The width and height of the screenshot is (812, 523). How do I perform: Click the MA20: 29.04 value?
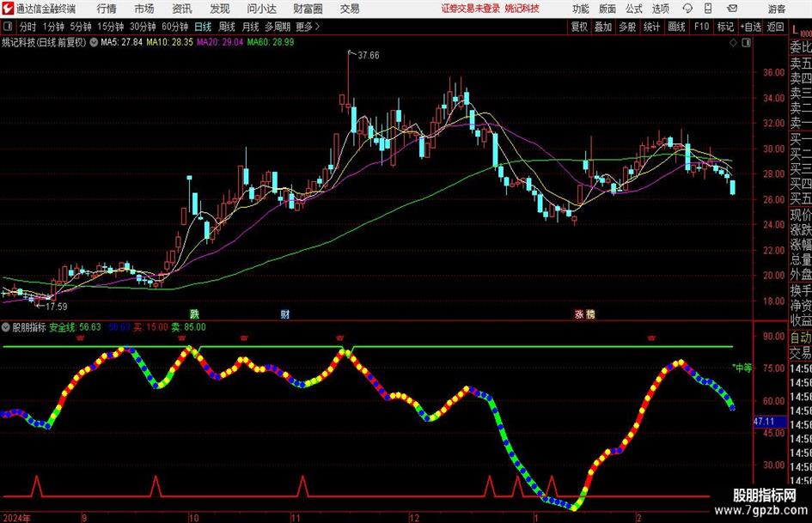click(220, 42)
